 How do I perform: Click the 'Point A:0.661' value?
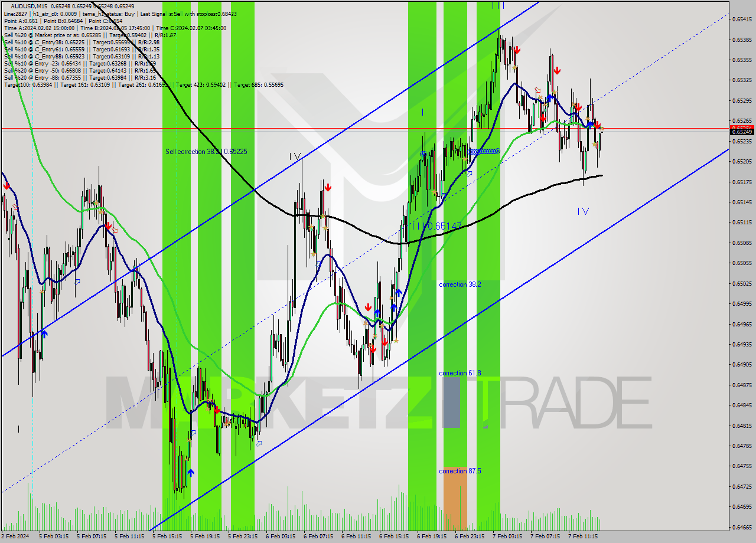click(21, 21)
